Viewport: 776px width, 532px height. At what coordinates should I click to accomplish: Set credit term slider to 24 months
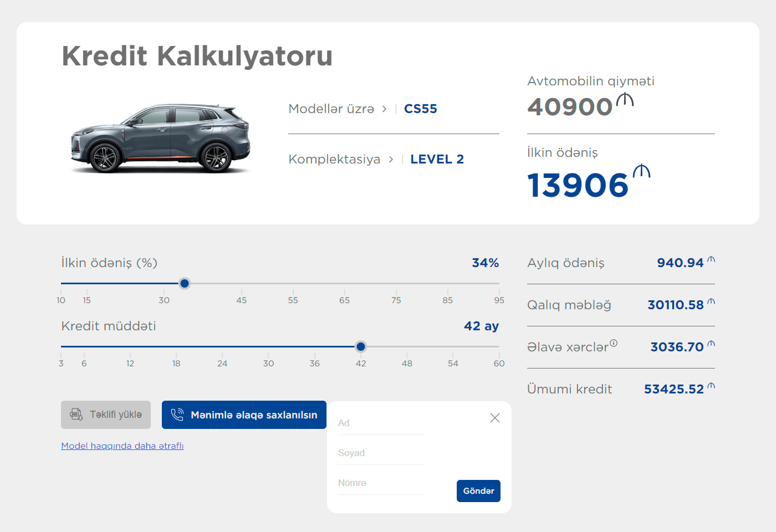(x=222, y=346)
